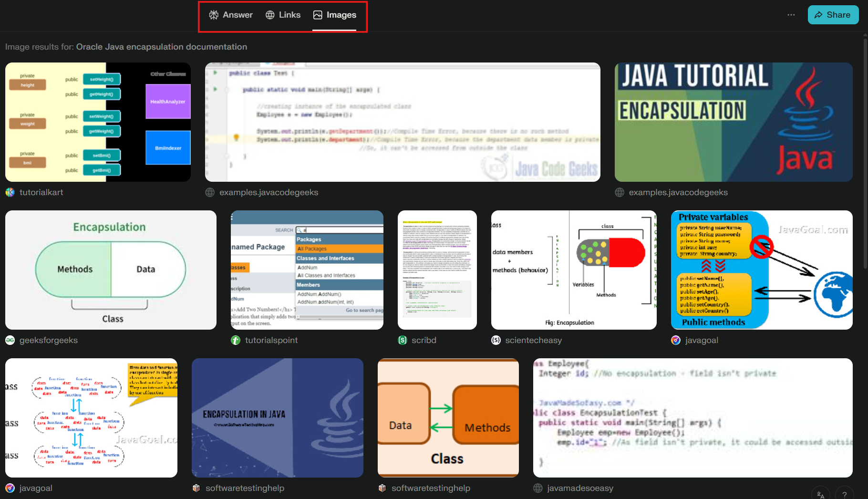
Task: Open the Java Tutorial Encapsulation thumbnail
Action: click(733, 122)
